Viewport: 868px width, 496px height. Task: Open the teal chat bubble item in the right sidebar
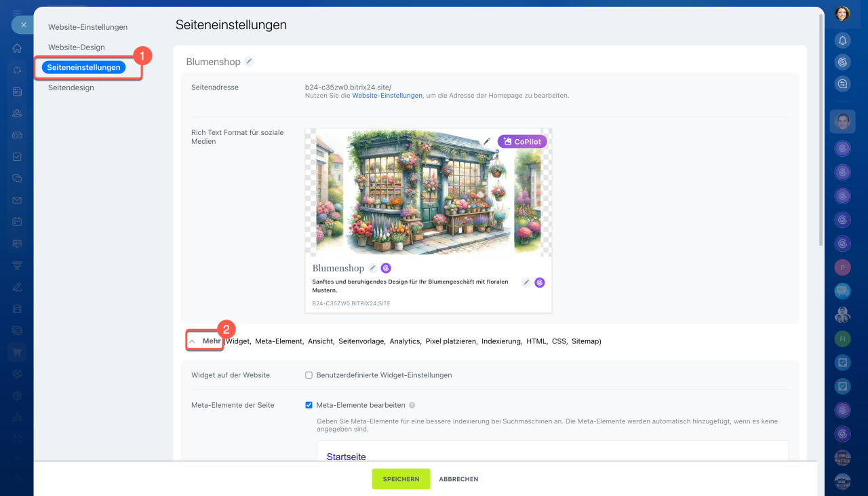click(x=842, y=291)
